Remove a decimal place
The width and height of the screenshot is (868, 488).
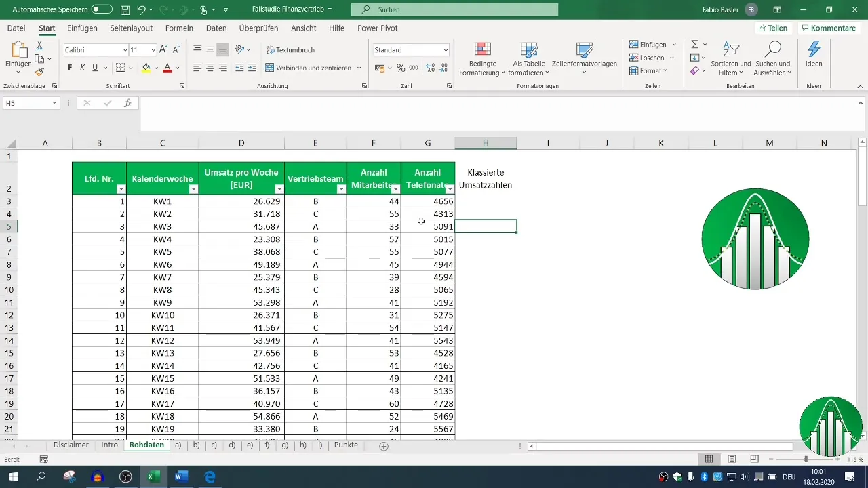click(x=443, y=68)
